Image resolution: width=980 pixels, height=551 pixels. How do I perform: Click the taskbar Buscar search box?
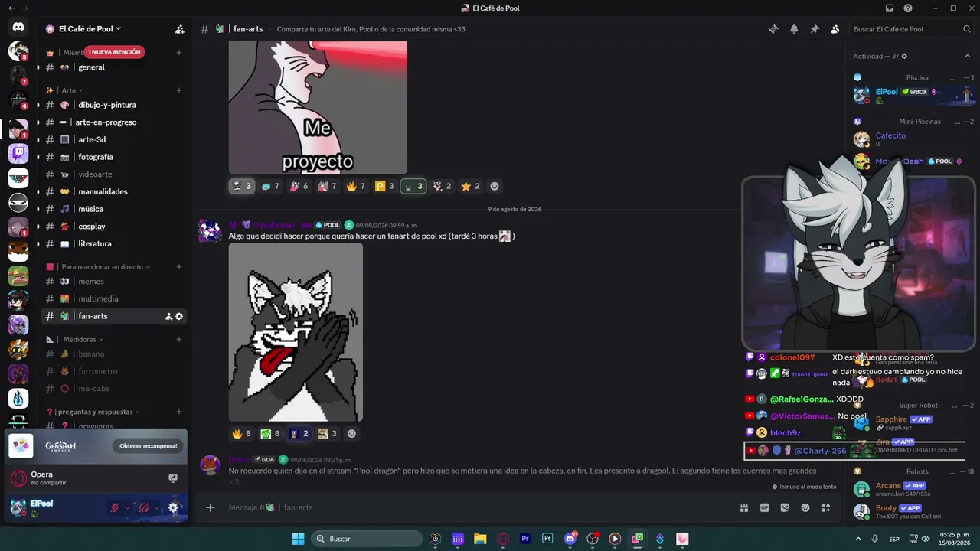pyautogui.click(x=367, y=539)
